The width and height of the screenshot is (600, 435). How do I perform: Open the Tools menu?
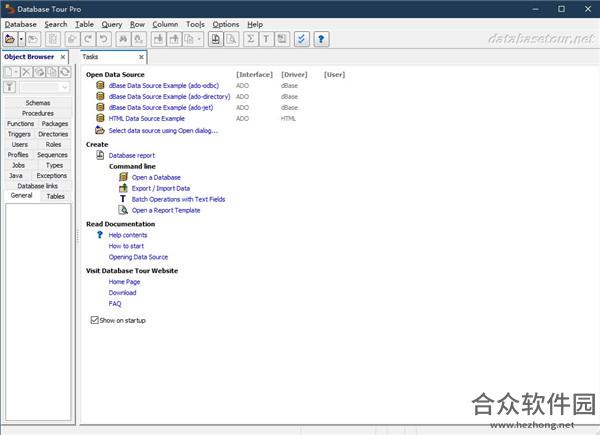click(x=195, y=24)
